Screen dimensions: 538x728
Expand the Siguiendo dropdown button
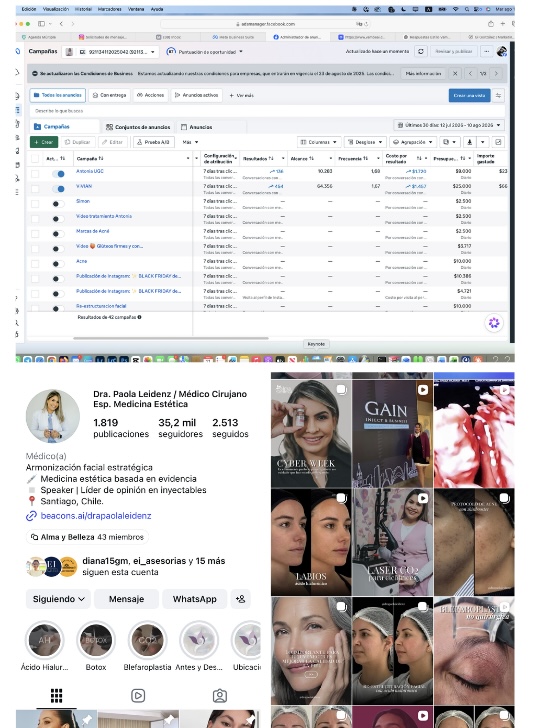[x=59, y=599]
